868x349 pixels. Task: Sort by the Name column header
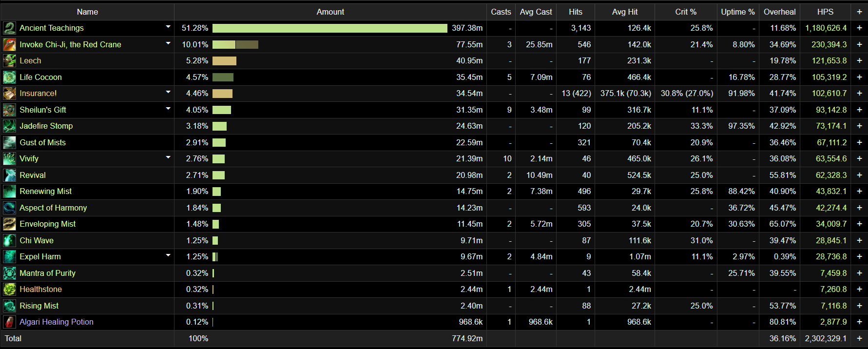87,12
